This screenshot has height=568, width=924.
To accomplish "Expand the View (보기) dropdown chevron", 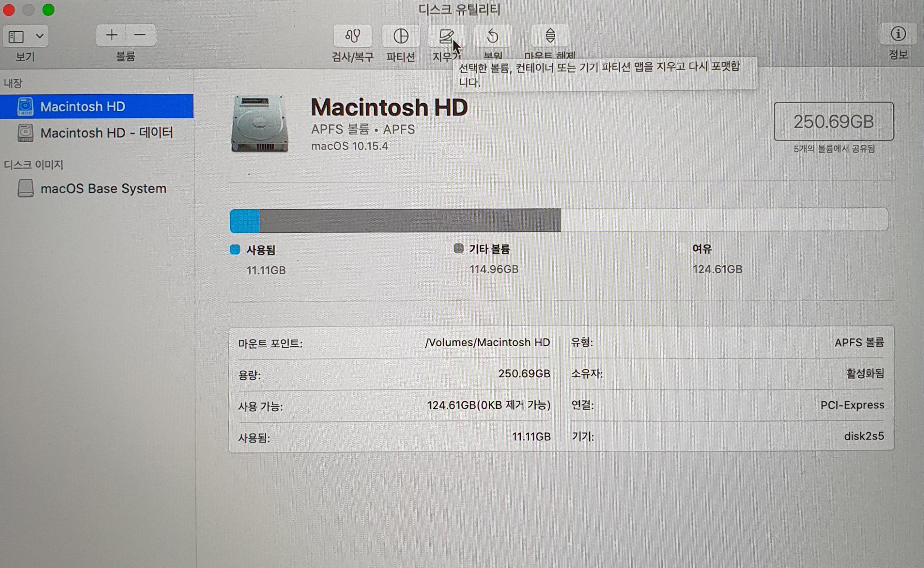I will (x=39, y=36).
